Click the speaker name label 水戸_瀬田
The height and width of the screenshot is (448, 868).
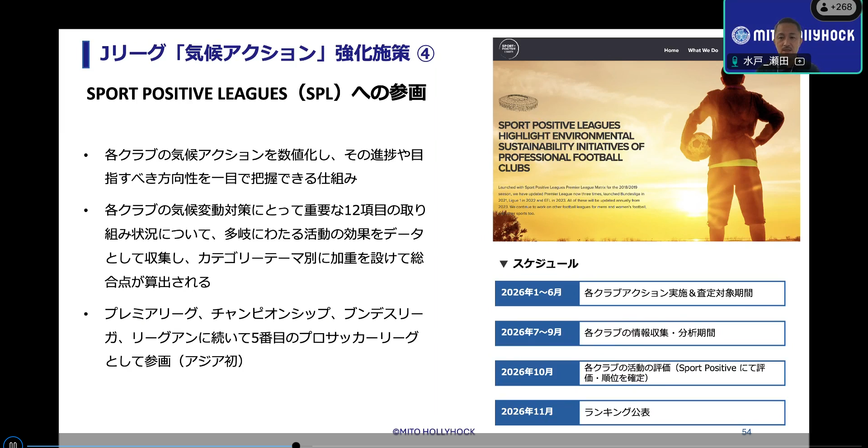pos(766,61)
